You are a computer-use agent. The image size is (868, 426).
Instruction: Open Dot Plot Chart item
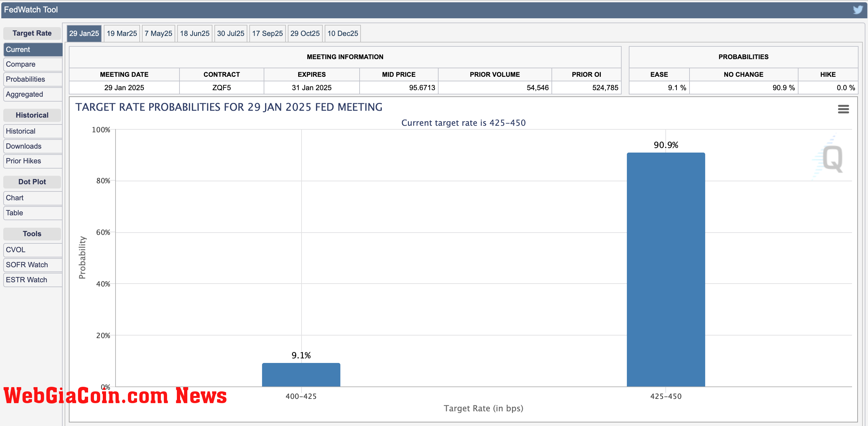[x=33, y=198]
